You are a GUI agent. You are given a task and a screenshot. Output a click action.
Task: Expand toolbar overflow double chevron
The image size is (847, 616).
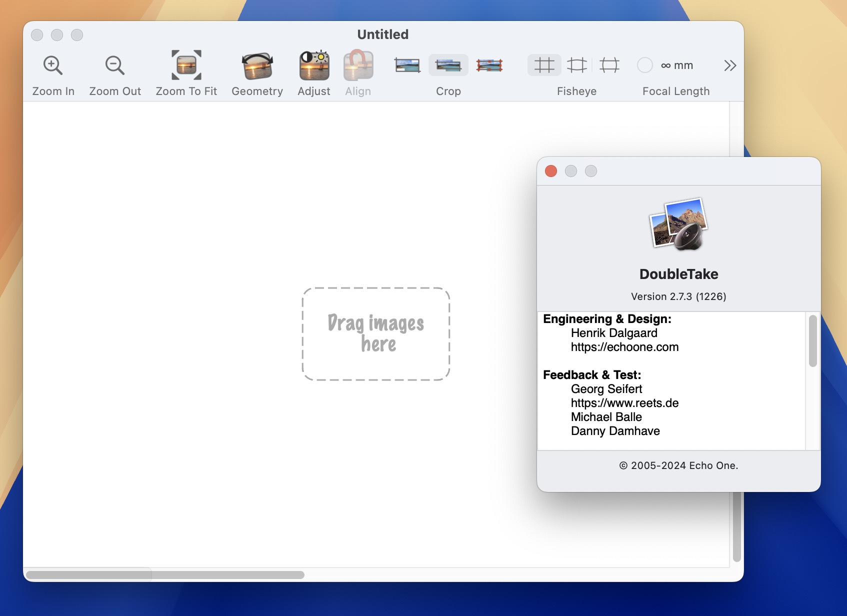click(x=730, y=65)
